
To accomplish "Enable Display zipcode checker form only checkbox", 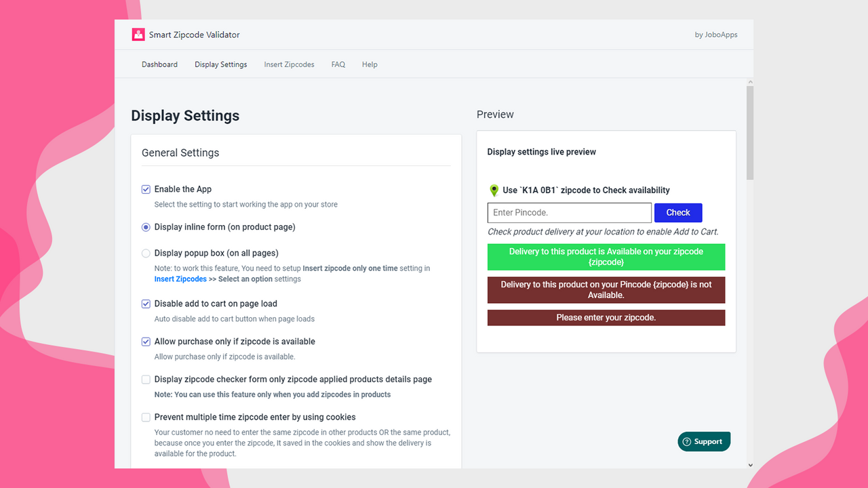I will pos(146,380).
